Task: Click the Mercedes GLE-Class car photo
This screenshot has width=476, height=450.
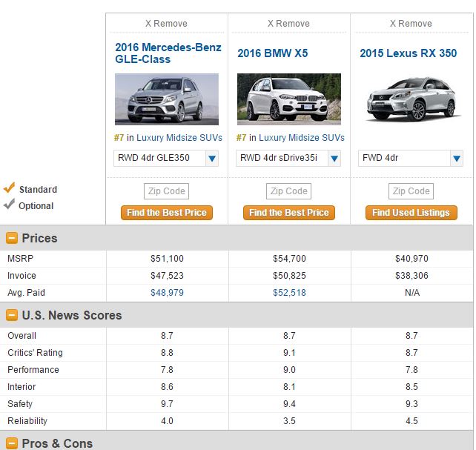Action: (x=167, y=99)
